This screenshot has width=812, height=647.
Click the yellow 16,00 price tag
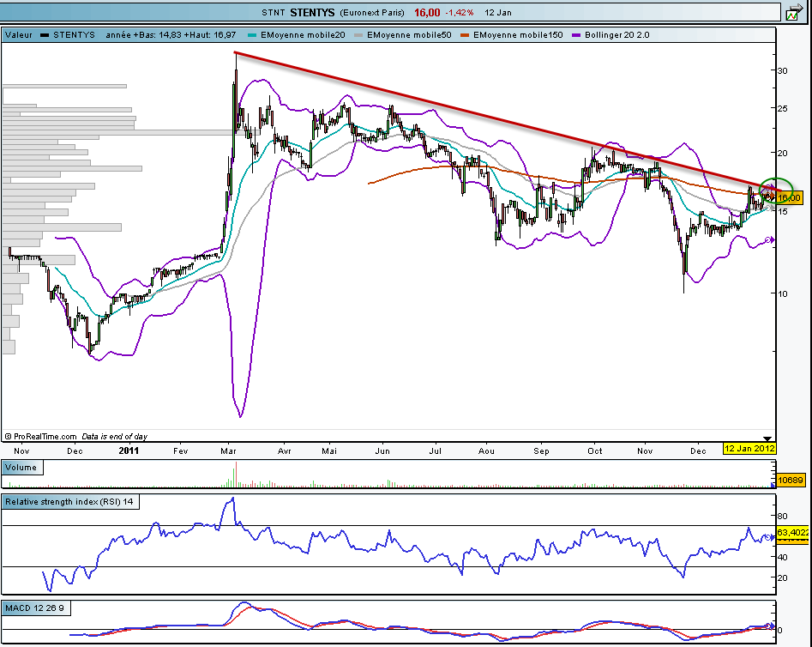(x=789, y=197)
